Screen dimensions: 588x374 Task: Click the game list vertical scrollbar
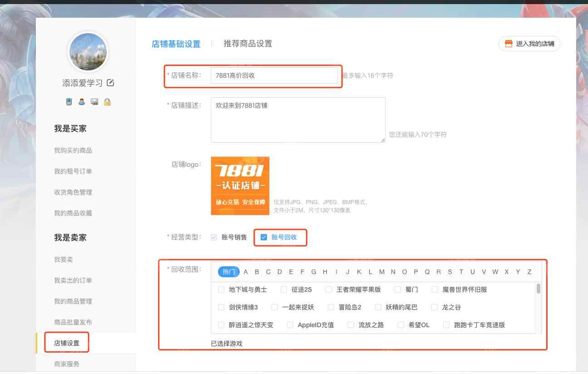click(539, 289)
